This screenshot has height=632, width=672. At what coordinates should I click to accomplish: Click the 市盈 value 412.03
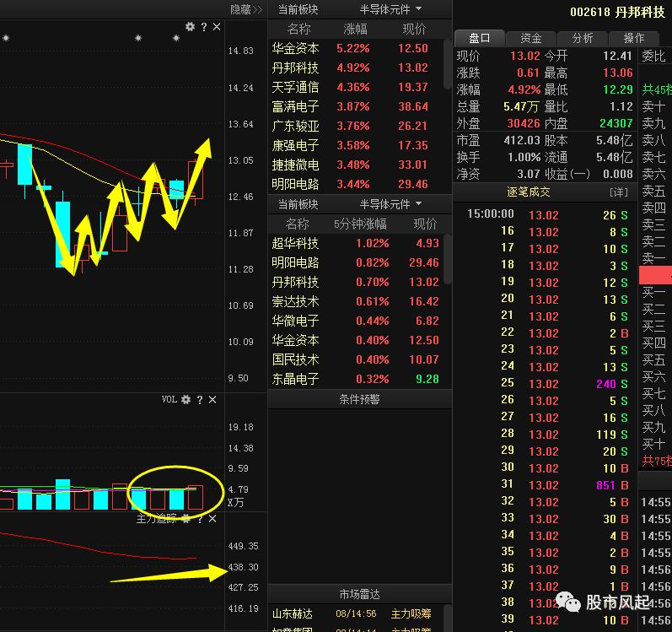click(522, 140)
